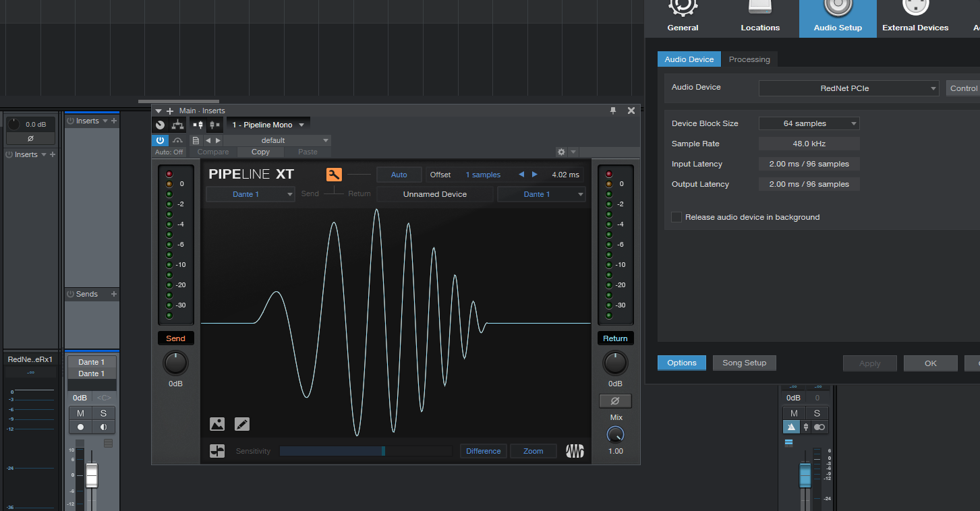Viewport: 980px width, 511px height.
Task: Solo the Dante 1 channel
Action: 103,413
